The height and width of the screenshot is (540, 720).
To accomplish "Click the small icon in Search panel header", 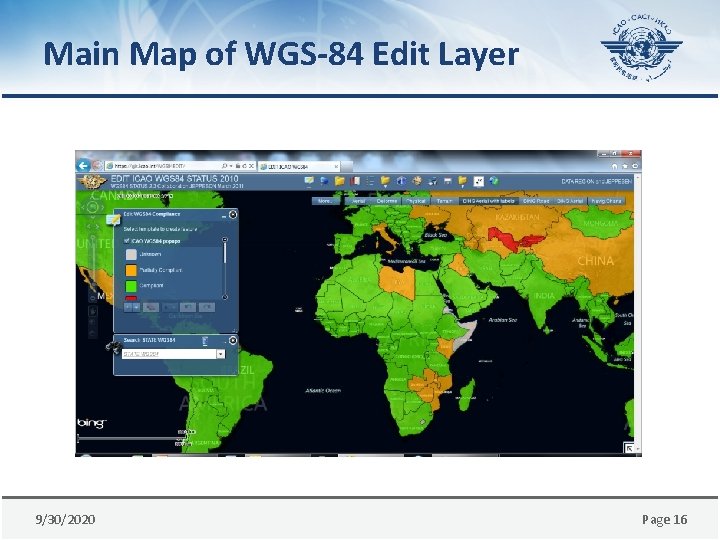I will click(205, 341).
